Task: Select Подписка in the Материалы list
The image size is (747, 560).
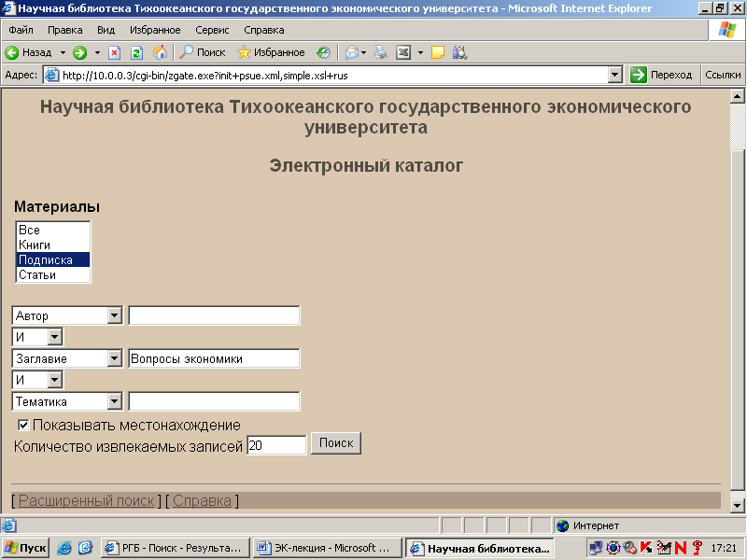Action: click(53, 260)
